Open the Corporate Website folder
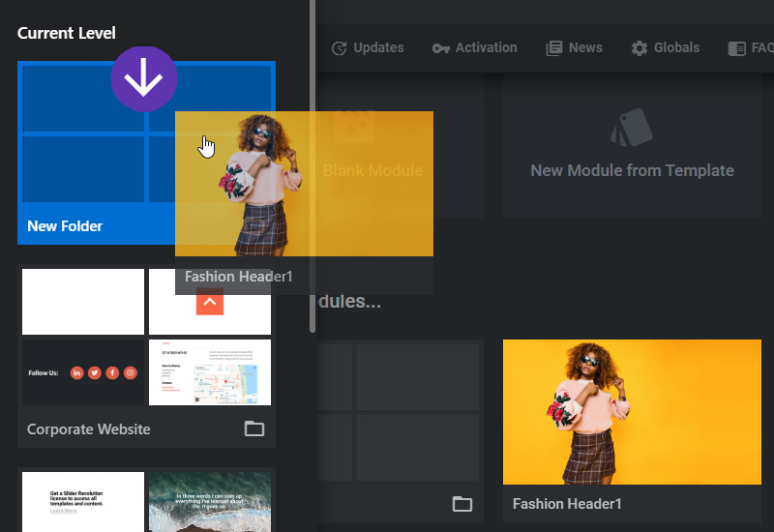Viewport: 774px width, 532px height. tap(146, 356)
